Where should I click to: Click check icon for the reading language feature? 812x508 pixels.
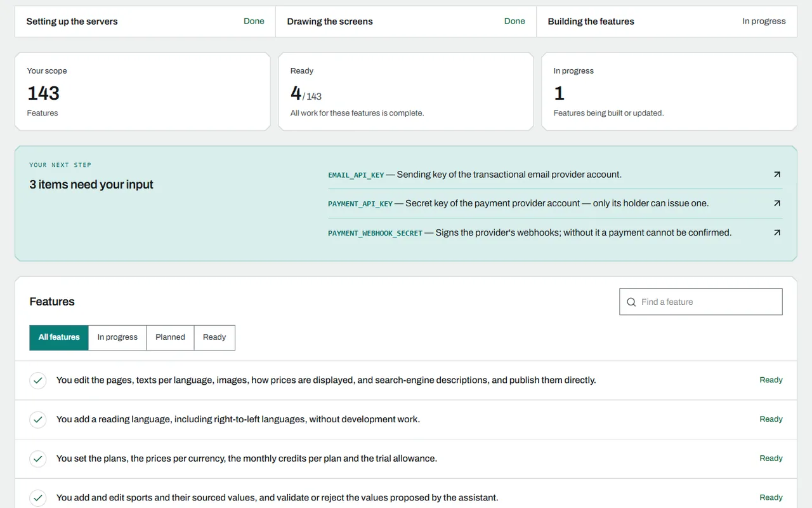pyautogui.click(x=38, y=420)
